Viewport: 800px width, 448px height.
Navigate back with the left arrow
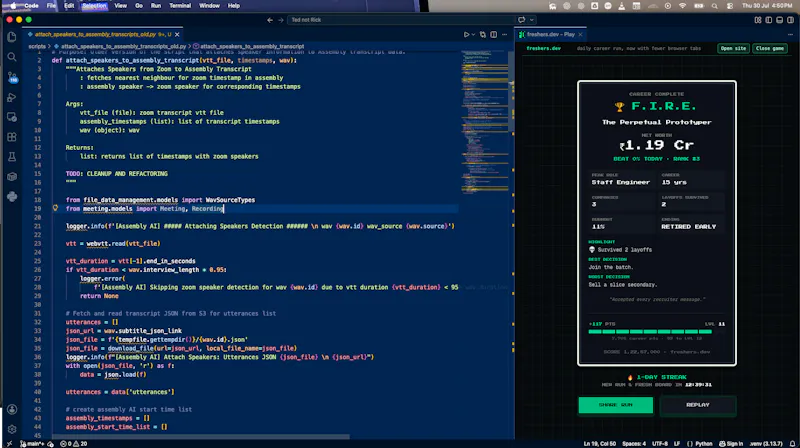270,20
